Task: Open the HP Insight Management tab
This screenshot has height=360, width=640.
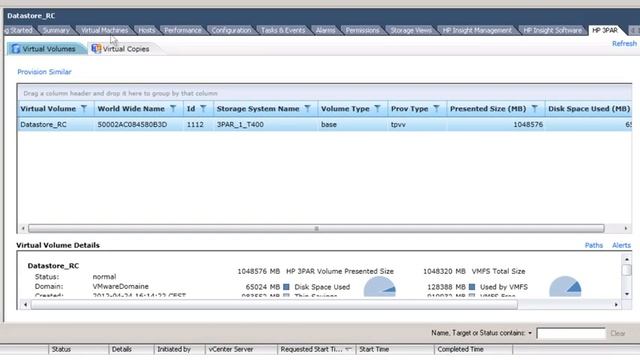Action: (477, 30)
